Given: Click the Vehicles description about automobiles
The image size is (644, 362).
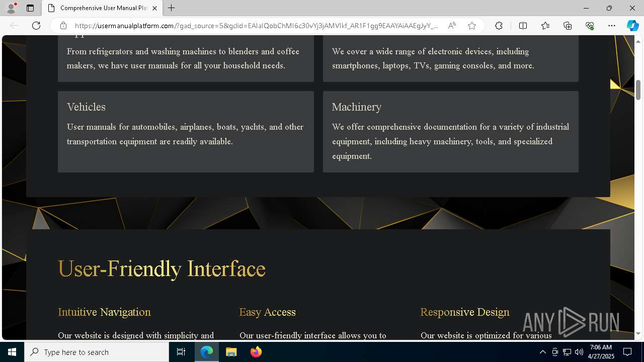Looking at the screenshot, I should (x=185, y=134).
